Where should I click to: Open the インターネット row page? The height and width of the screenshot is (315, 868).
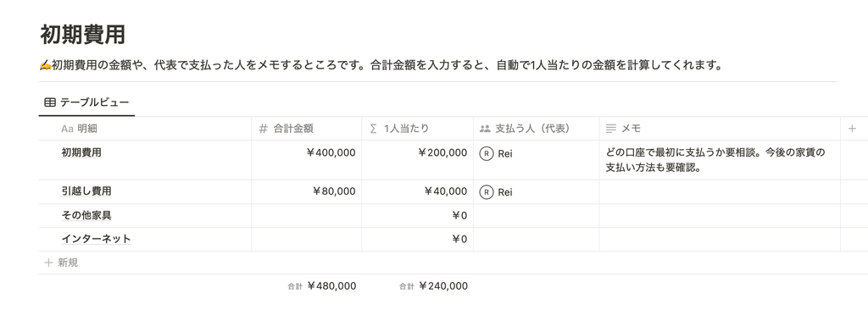[x=96, y=239]
